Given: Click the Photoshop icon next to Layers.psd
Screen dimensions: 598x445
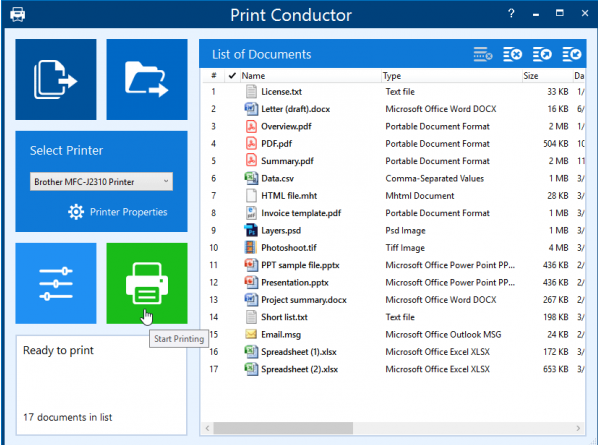Looking at the screenshot, I should [x=251, y=230].
